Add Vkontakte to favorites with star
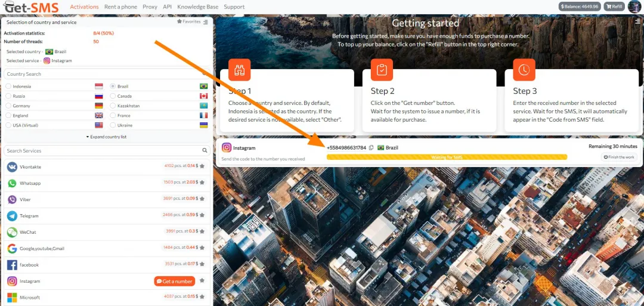 click(202, 166)
